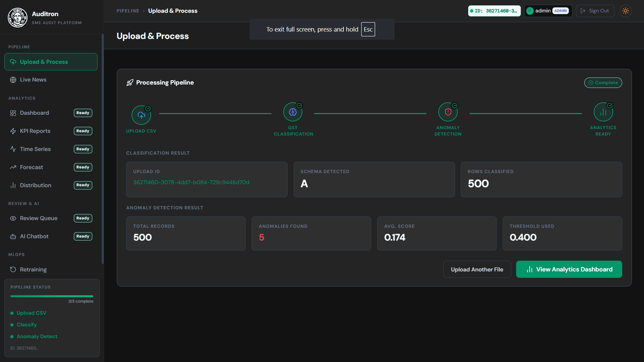Click the Sign Out button

595,11
